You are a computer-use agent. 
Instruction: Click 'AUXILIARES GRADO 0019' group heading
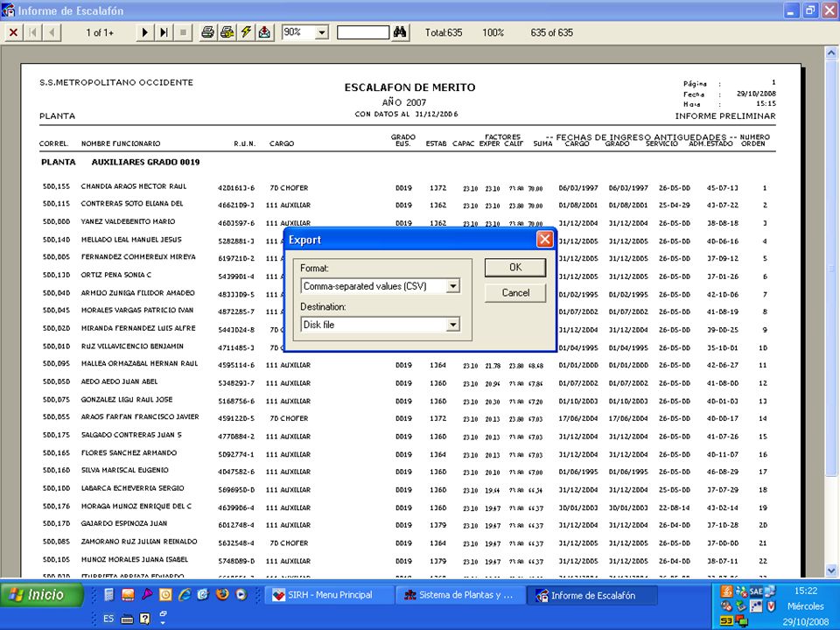(146, 163)
